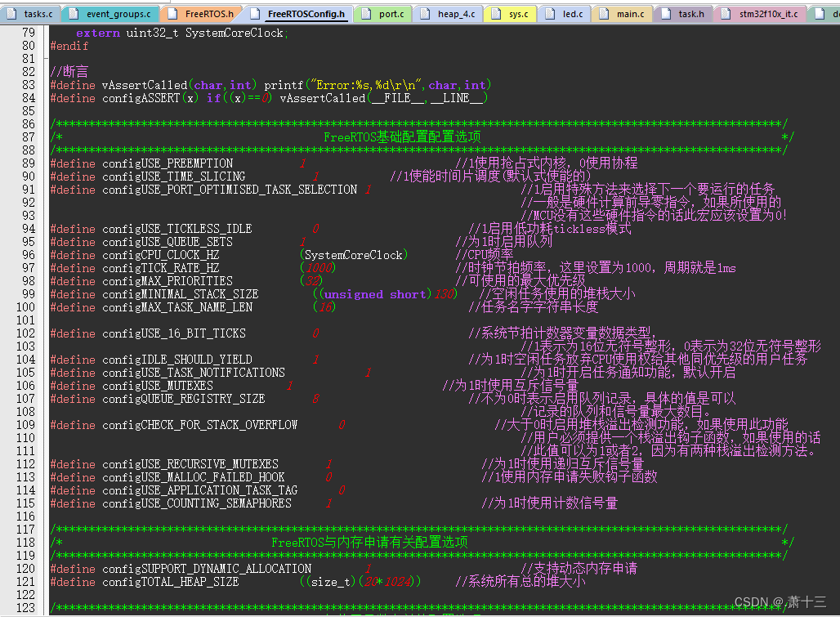This screenshot has height=617, width=840.
Task: Click the CSDN watermark text at bottom right
Action: tap(780, 601)
